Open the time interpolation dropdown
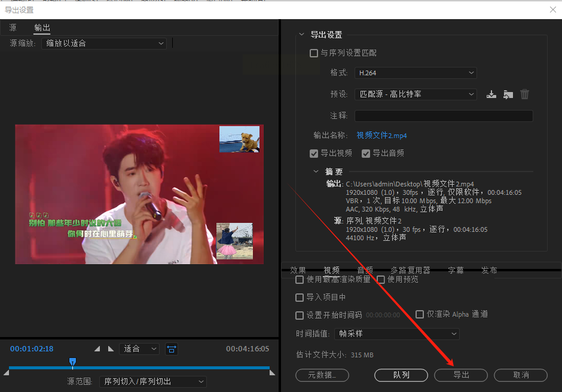Screen dimensions: 562x392 pyautogui.click(x=396, y=333)
